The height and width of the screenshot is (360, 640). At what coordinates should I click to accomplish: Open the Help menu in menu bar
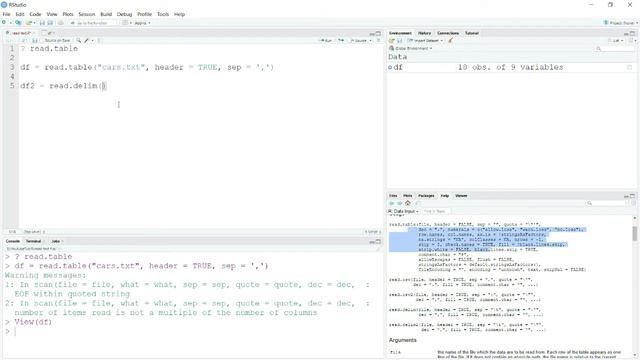(x=180, y=14)
